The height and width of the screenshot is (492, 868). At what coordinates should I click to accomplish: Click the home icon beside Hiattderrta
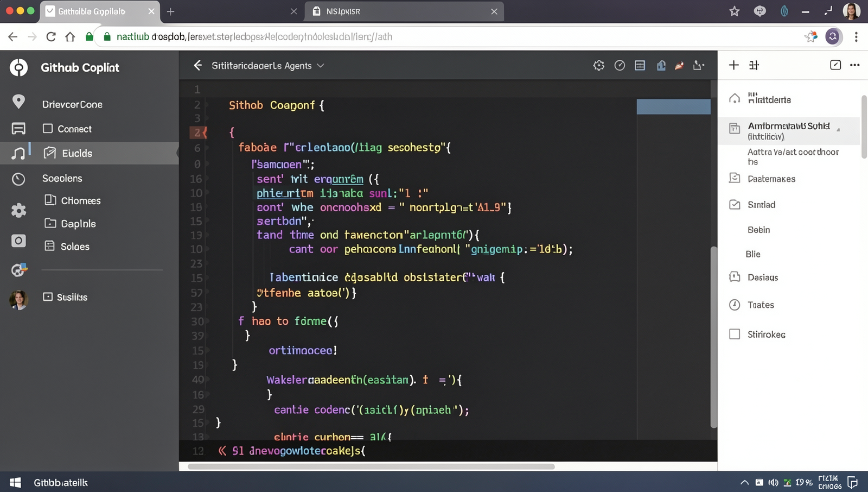point(735,99)
